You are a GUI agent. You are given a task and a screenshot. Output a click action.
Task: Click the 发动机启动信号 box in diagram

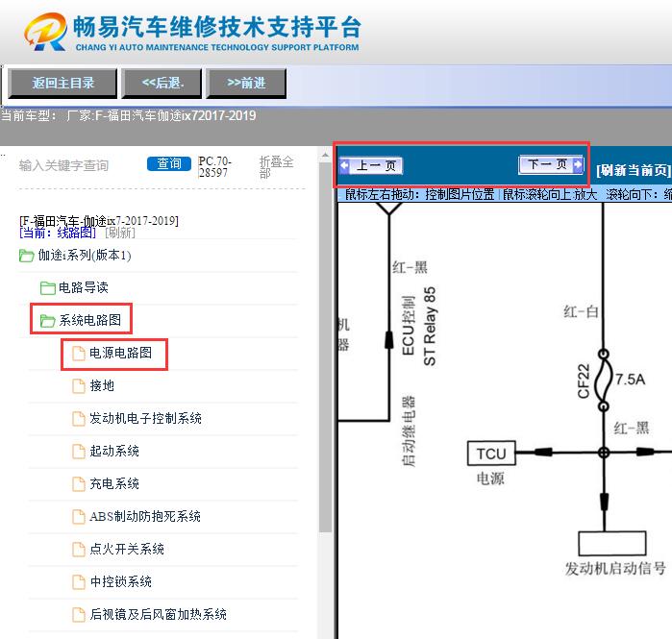pos(612,543)
